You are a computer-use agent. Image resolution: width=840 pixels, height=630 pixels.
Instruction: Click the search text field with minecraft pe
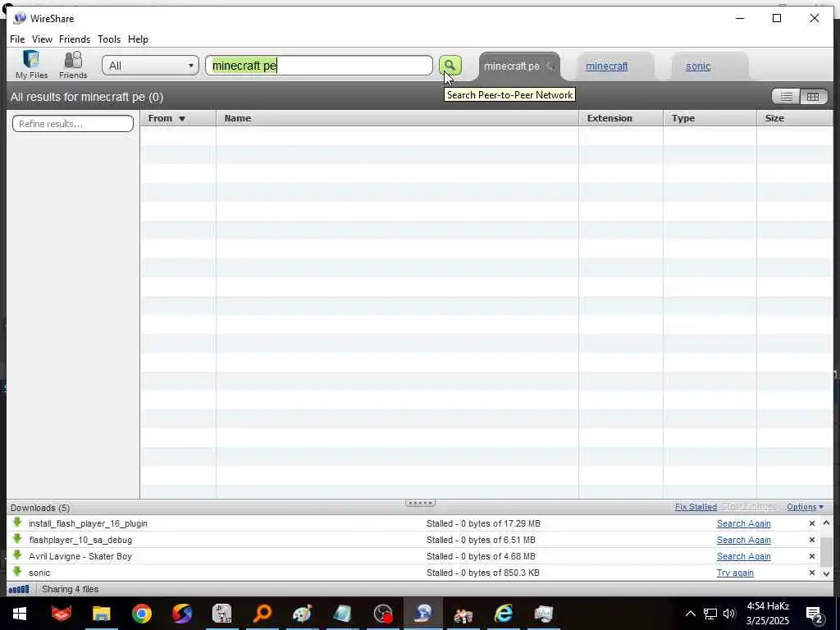[319, 66]
